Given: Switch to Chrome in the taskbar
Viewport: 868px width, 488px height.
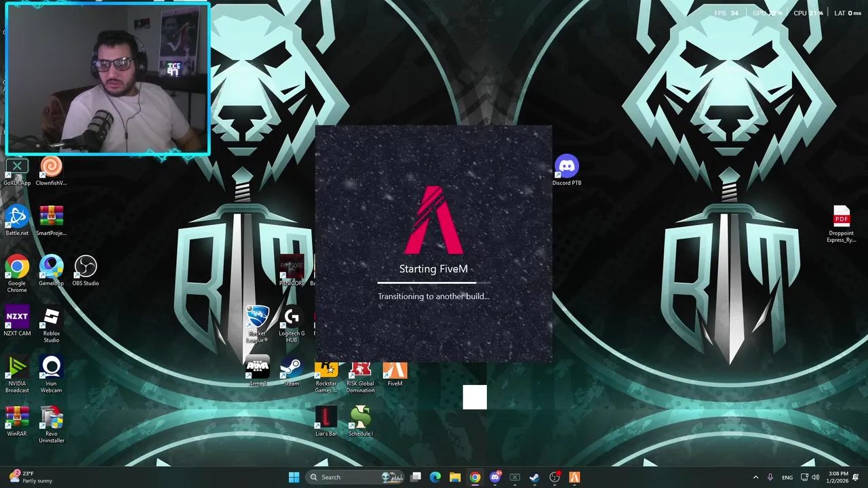Looking at the screenshot, I should point(475,477).
